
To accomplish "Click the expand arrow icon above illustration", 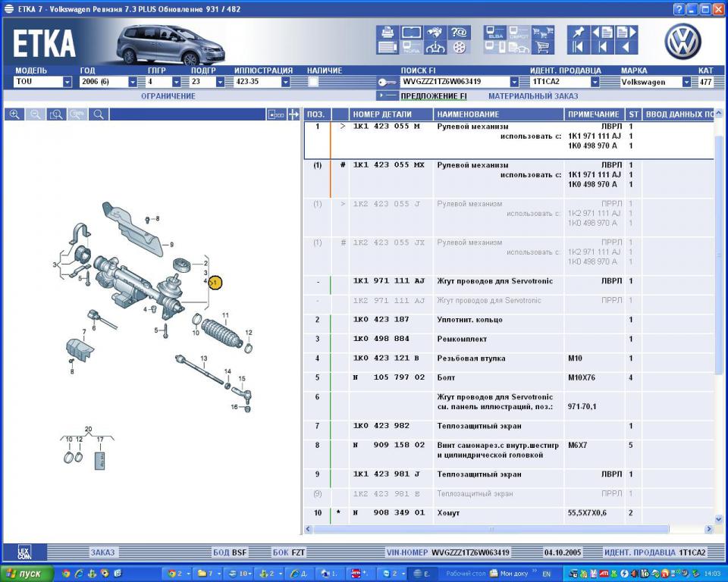I will [293, 114].
